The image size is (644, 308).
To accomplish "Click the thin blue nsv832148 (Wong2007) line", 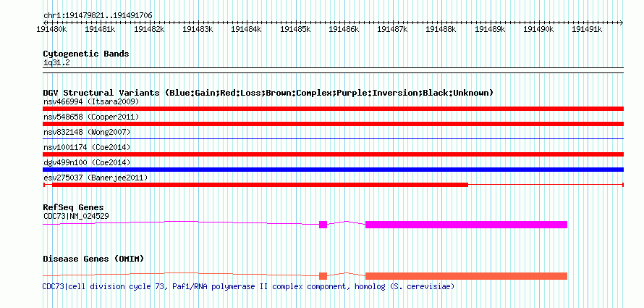I will (x=333, y=139).
